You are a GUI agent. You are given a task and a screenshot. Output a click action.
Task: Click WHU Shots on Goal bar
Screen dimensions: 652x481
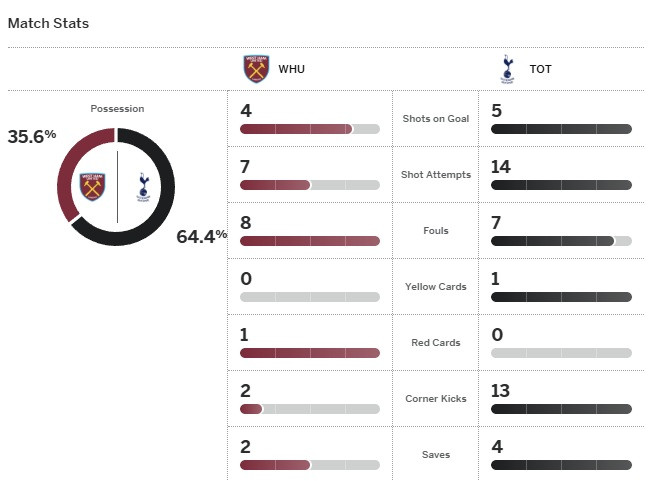coord(310,129)
